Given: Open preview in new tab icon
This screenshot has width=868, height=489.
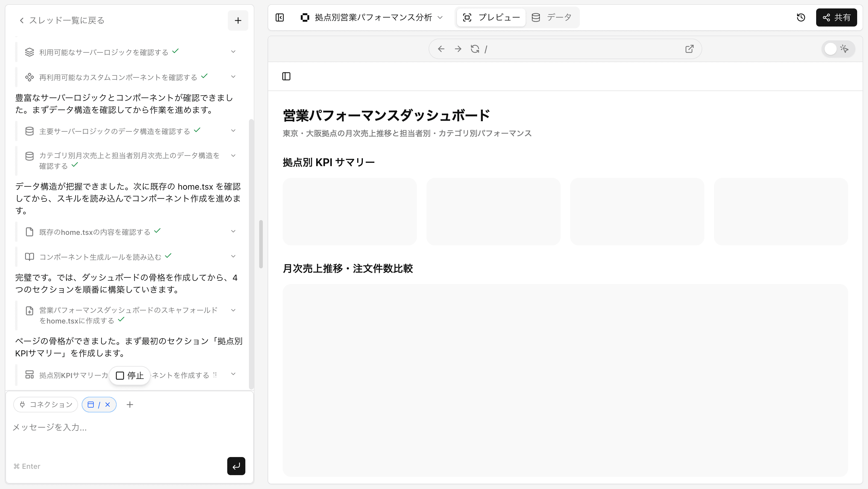Looking at the screenshot, I should [689, 49].
